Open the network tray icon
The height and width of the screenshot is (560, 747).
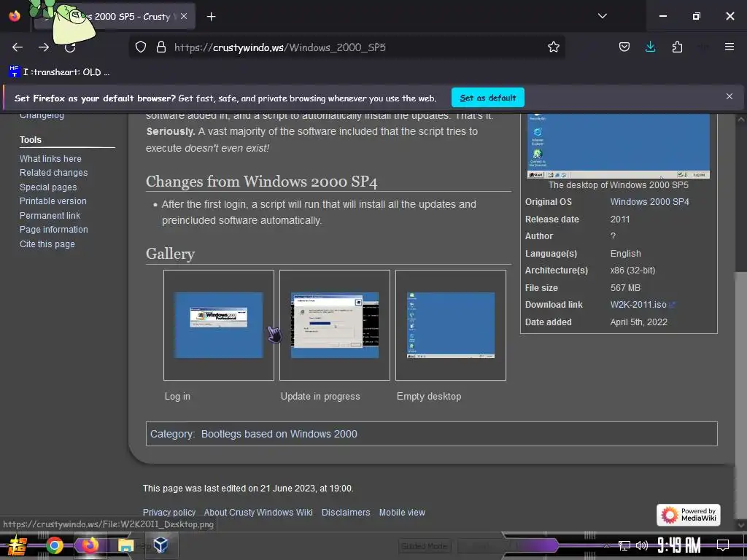pos(624,545)
